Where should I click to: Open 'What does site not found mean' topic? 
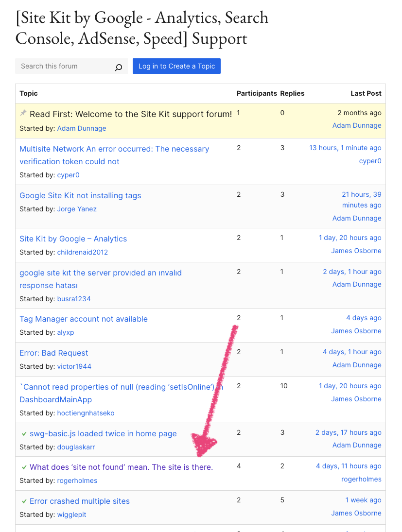coord(121,467)
